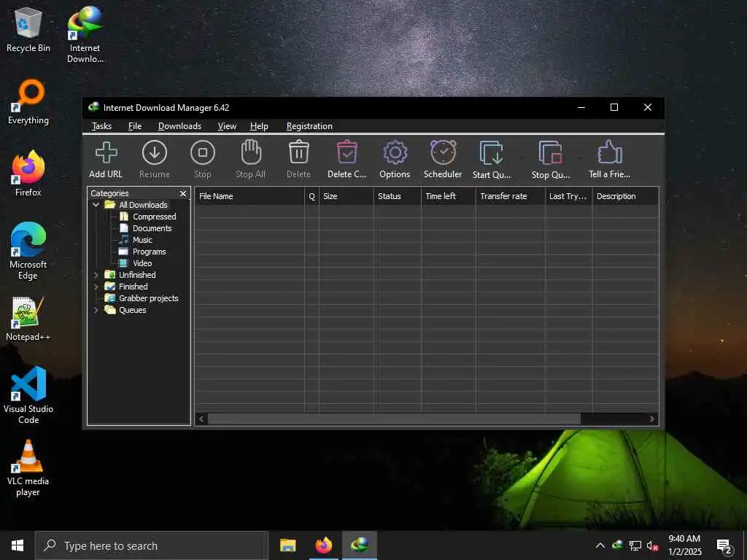
Task: Select the Everything desktop shortcut
Action: tap(28, 102)
